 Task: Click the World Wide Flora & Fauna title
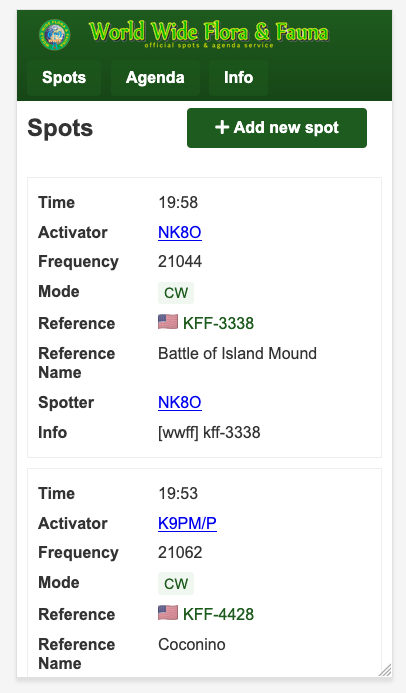tap(209, 33)
